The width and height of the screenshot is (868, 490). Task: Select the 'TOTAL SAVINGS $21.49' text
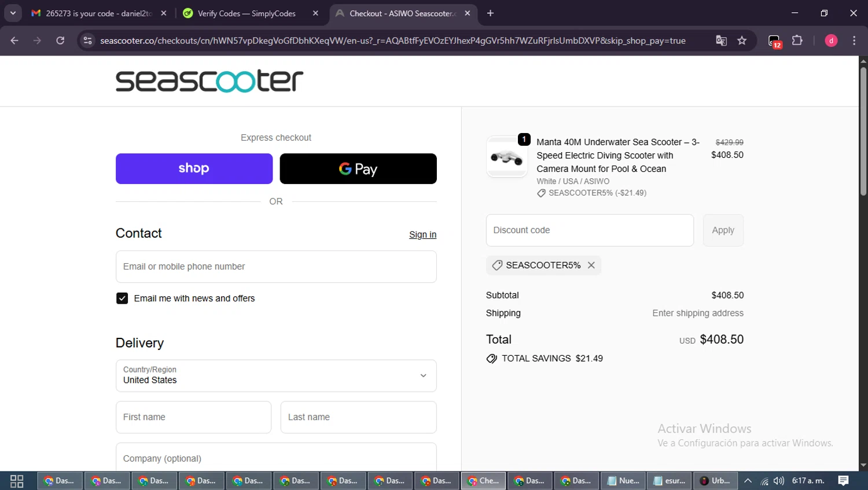552,359
